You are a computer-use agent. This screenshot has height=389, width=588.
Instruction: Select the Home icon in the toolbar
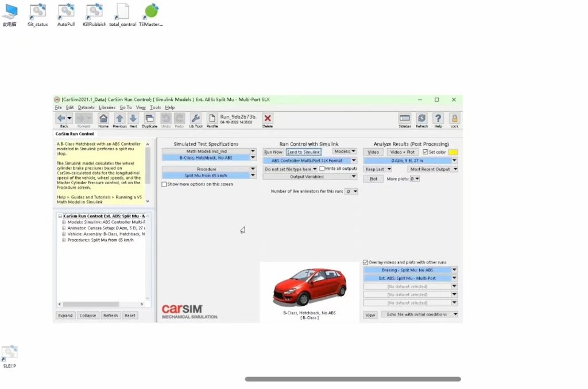pos(104,119)
